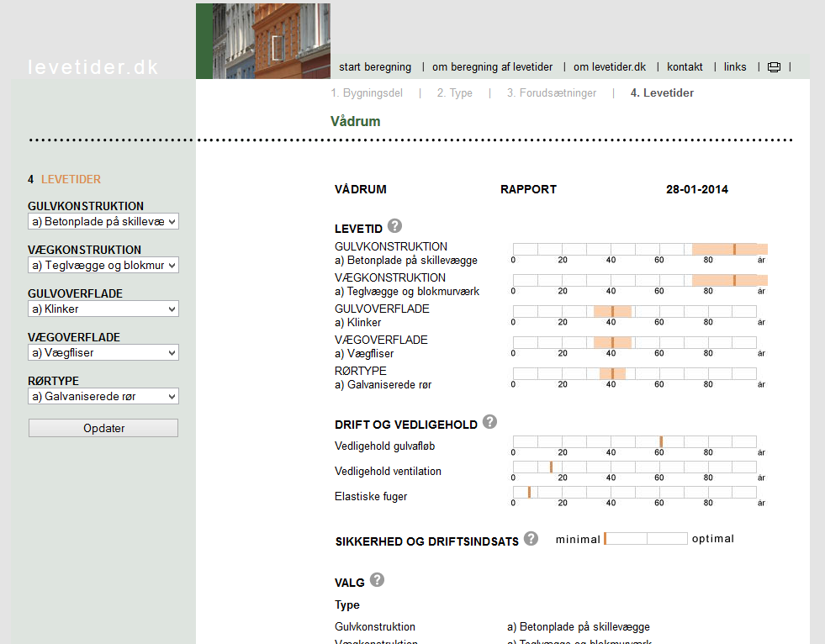
Task: Click the minimal-optimal indicator bar
Action: pyautogui.click(x=646, y=538)
